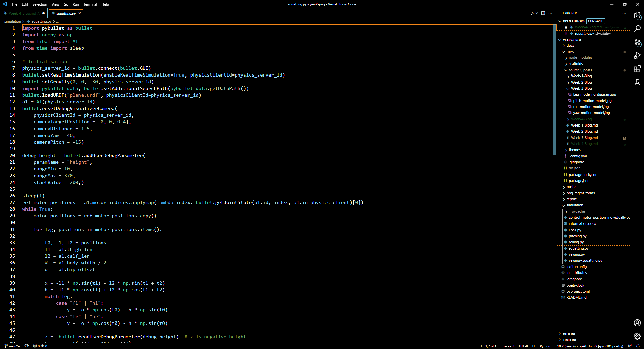
Task: Change file encoding via UTF-8
Action: point(523,346)
